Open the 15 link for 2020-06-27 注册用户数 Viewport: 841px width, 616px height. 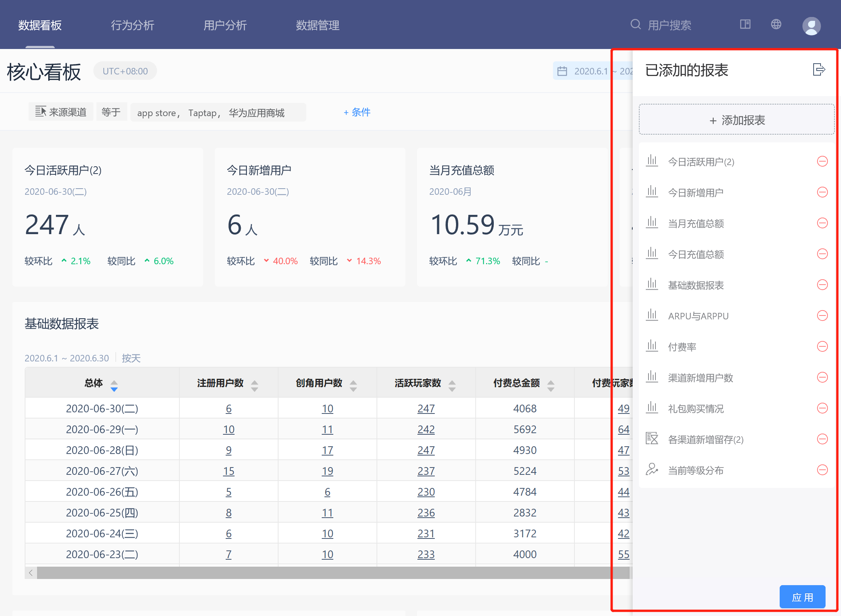(228, 471)
